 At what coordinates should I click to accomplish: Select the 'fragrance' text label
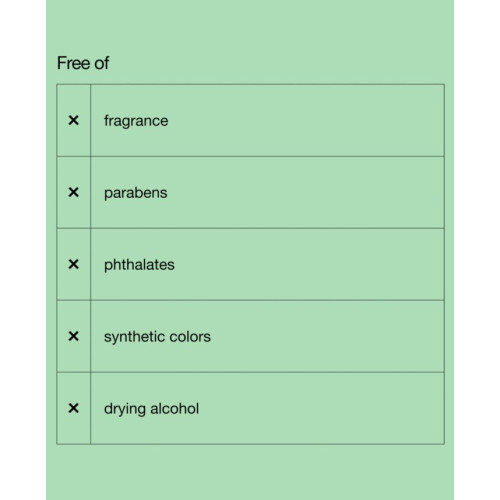click(136, 121)
